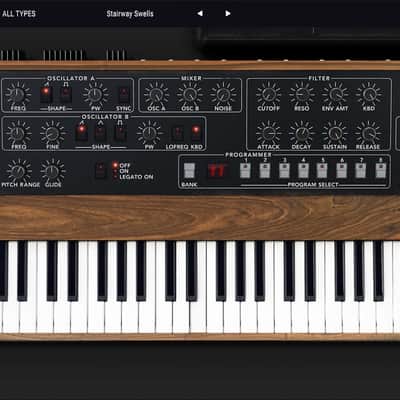Select program 1 button
Image resolution: width=400 pixels, height=400 pixels.
point(245,171)
